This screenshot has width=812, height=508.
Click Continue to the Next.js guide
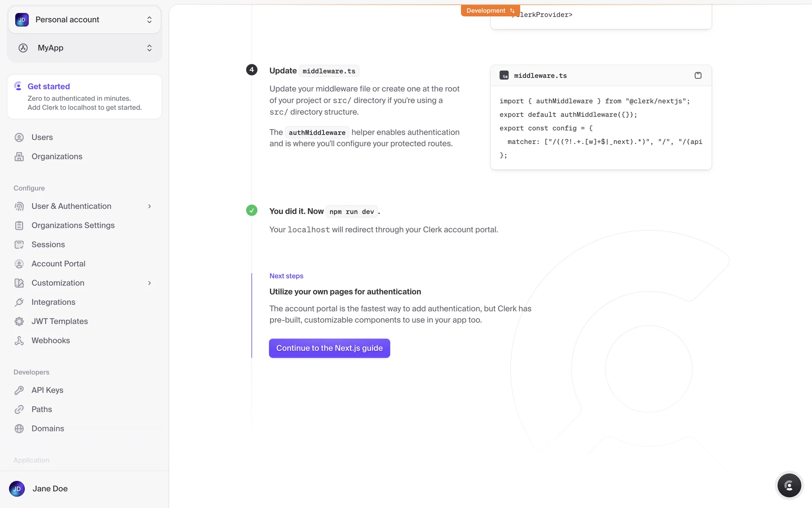[x=329, y=348]
